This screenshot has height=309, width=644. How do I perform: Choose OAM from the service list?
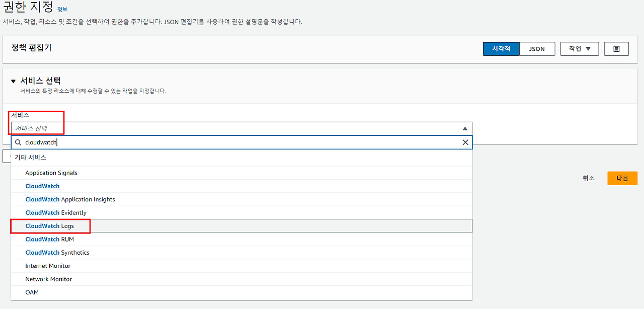coord(242,292)
